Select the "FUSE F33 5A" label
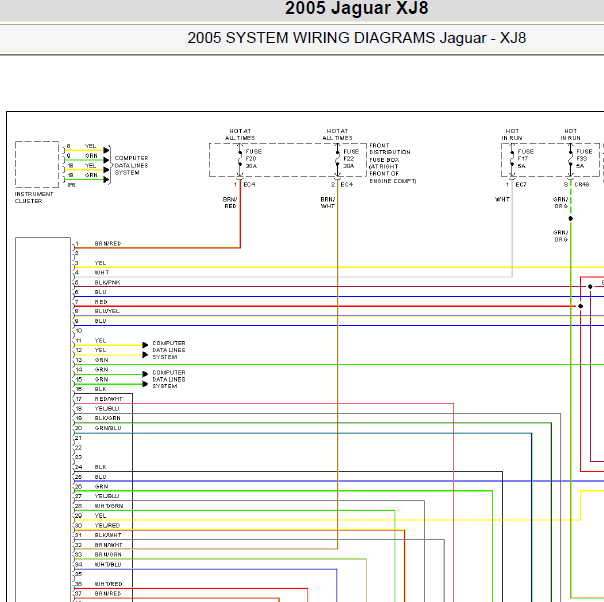This screenshot has height=602, width=604. (x=584, y=159)
